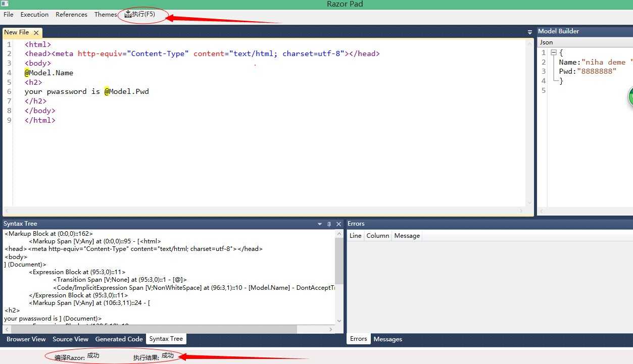
Task: Click line number 5 in editor gutter
Action: 9,82
